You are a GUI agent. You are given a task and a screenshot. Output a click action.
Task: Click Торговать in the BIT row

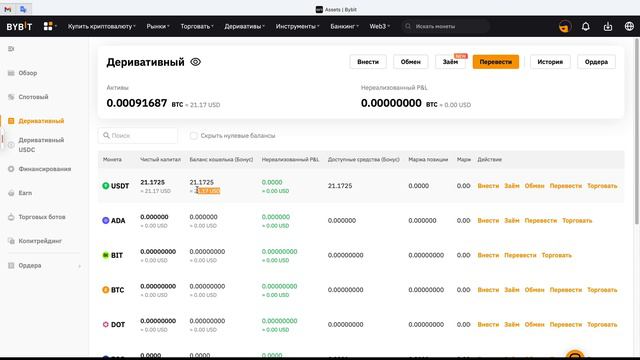556,255
